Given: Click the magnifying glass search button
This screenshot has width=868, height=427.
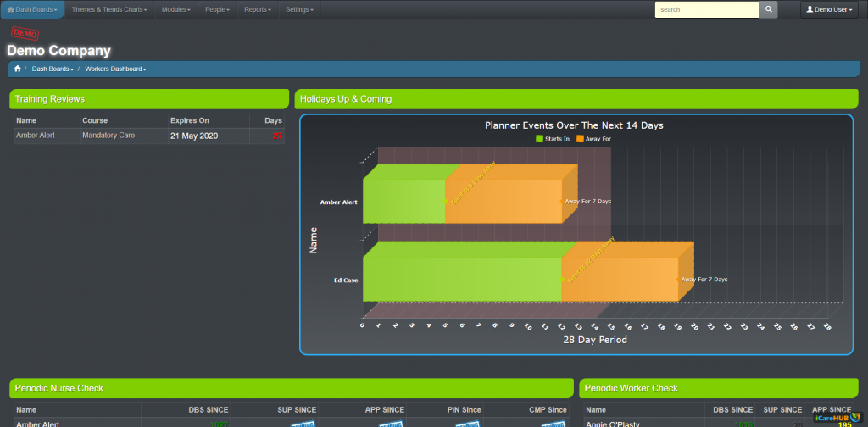Looking at the screenshot, I should (768, 9).
